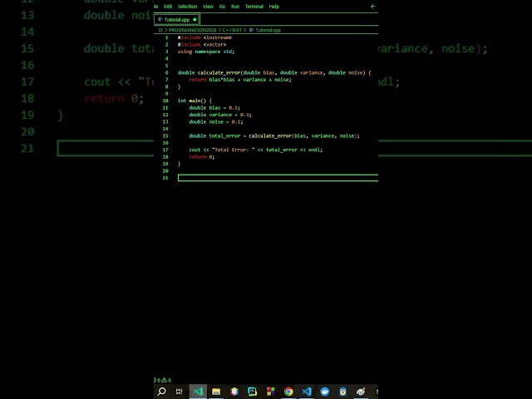Open Windows taskbar search
This screenshot has height=399, width=532.
coord(162,392)
